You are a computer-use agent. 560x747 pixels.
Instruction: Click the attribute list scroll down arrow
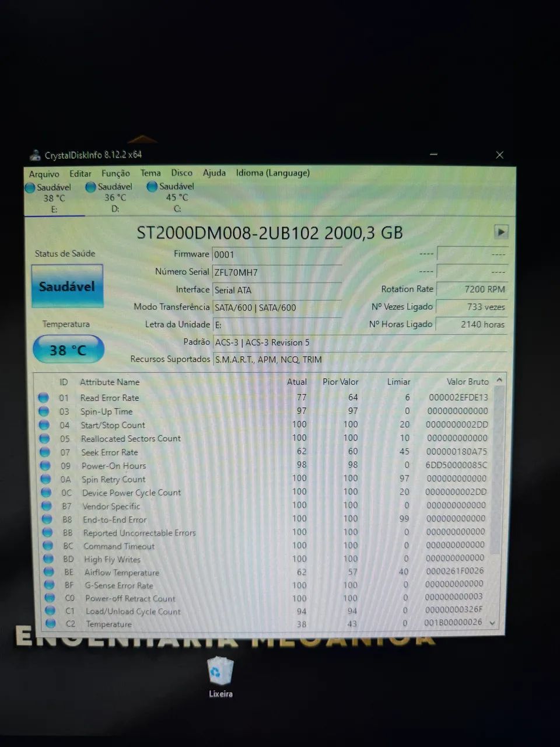pyautogui.click(x=492, y=623)
